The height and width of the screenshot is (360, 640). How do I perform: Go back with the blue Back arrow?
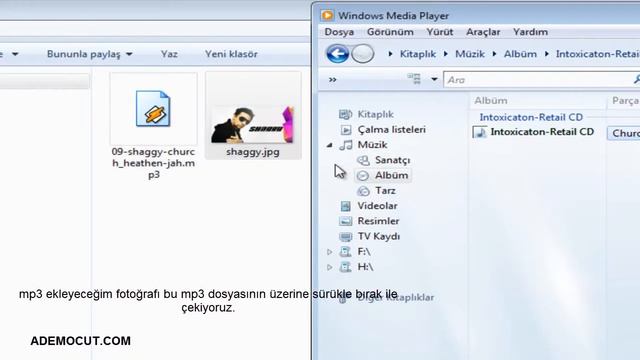[x=337, y=53]
